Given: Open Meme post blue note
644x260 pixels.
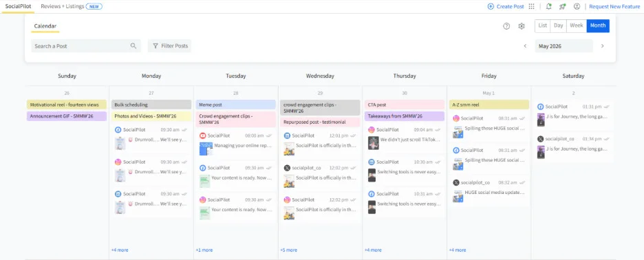Looking at the screenshot, I should click(236, 105).
